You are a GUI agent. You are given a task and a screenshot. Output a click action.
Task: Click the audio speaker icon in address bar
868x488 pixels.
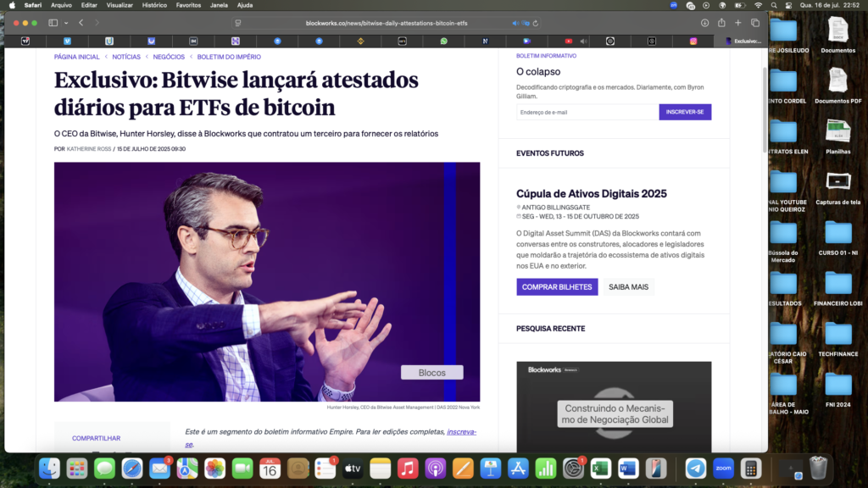(515, 23)
